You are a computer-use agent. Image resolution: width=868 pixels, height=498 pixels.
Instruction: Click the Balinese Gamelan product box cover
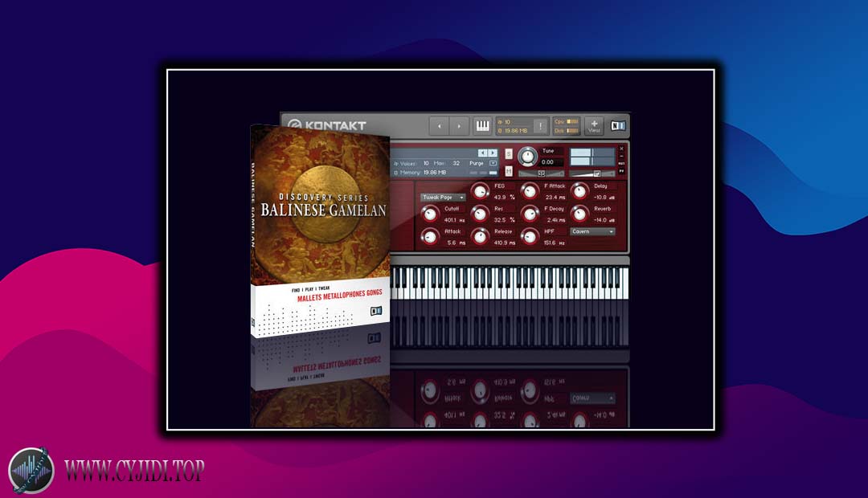(320, 230)
